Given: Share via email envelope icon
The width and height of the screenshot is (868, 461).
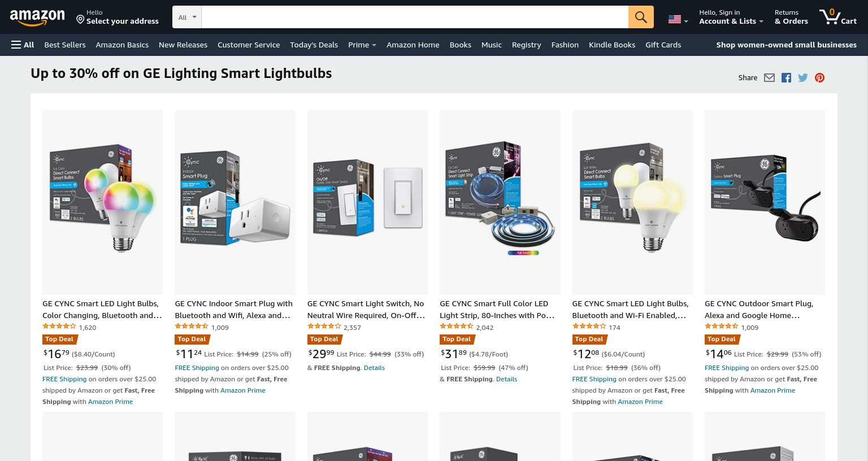Looking at the screenshot, I should click(x=769, y=78).
